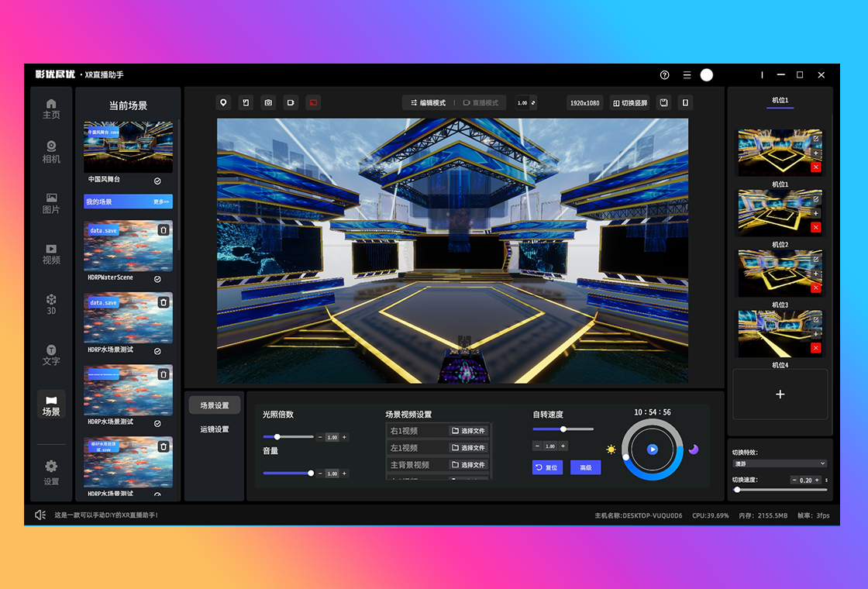868x589 pixels.
Task: Remove 机位3 with its red X
Action: pos(816,288)
